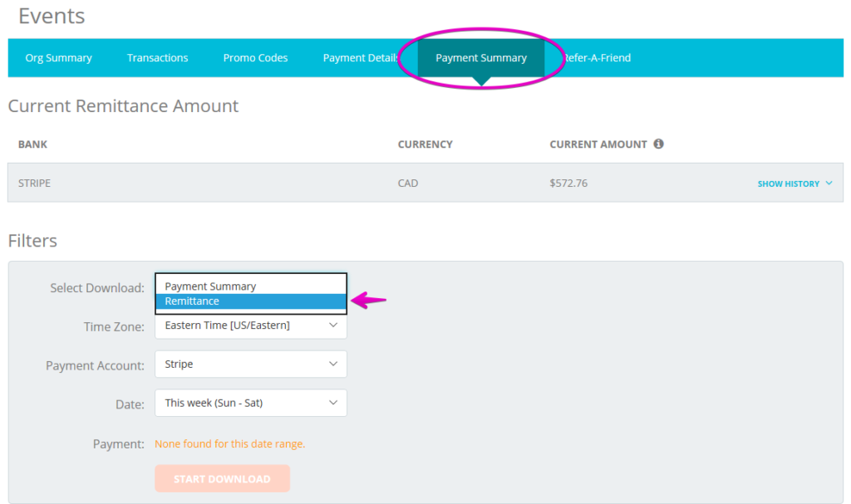Click the CURRENT AMOUNT column header
Image resolution: width=851 pixels, height=504 pixels.
point(598,144)
